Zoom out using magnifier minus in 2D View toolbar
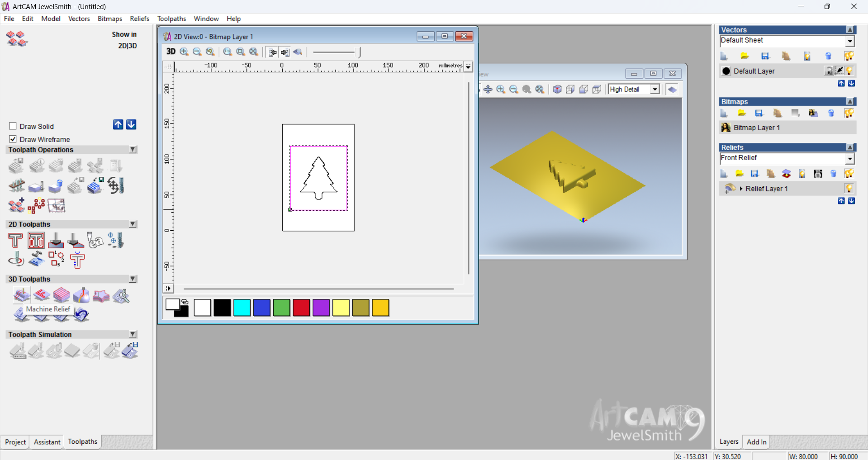The image size is (868, 460). click(197, 52)
